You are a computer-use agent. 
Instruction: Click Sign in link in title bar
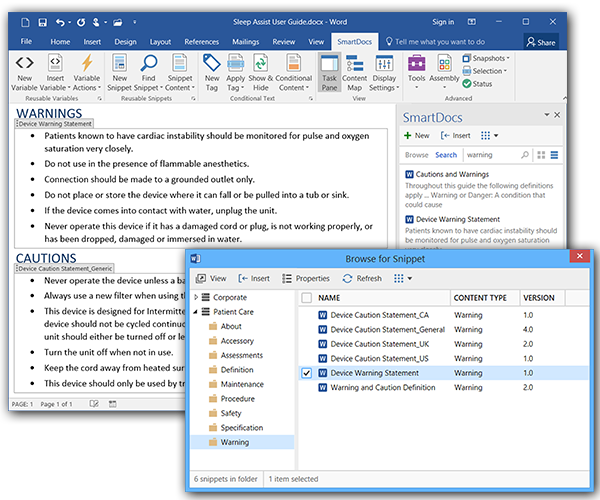click(x=443, y=22)
